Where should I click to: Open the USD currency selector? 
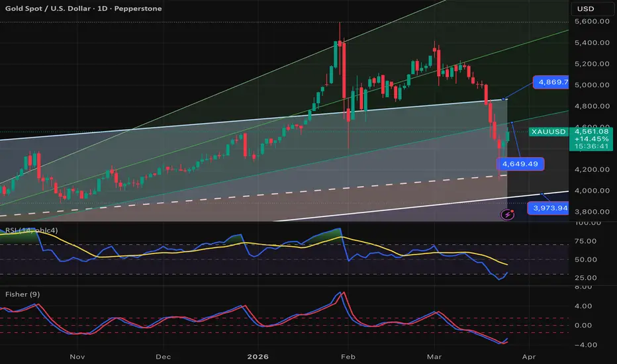coord(587,9)
